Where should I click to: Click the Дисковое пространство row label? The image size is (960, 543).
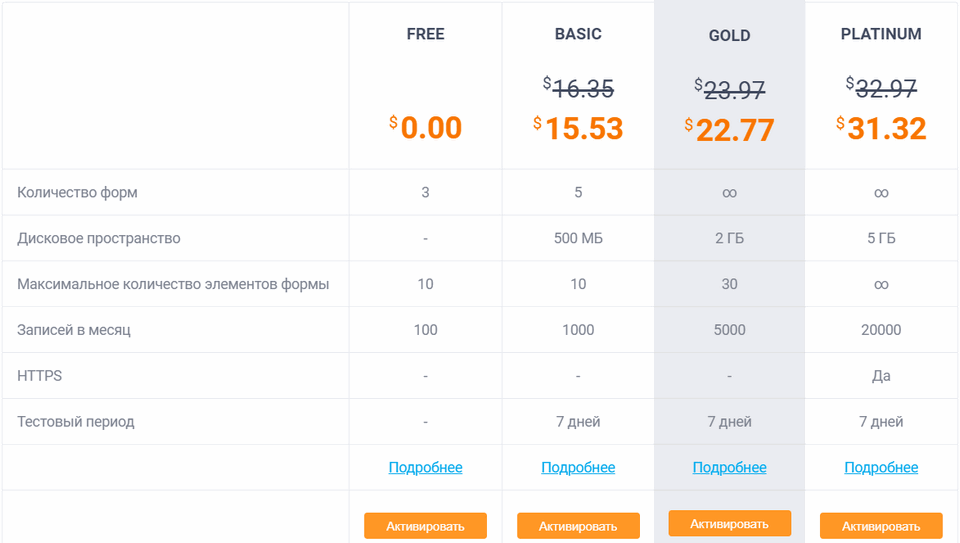point(99,238)
